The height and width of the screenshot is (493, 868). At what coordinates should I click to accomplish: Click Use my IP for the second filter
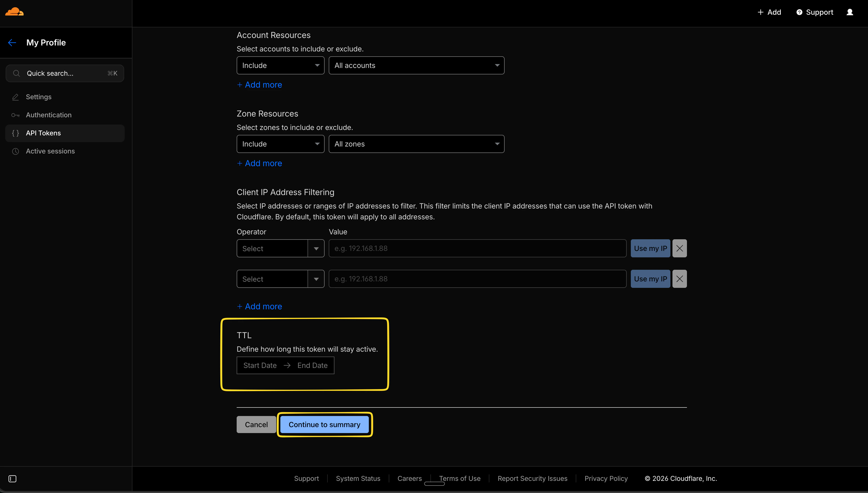(x=650, y=279)
